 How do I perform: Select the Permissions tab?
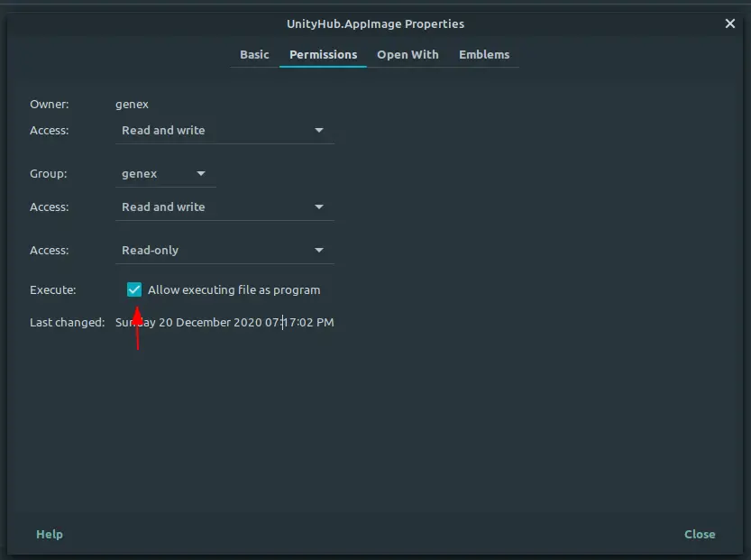tap(324, 55)
